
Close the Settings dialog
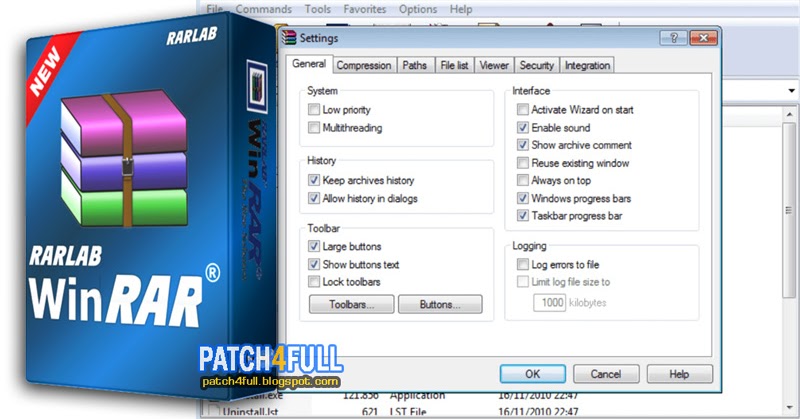tap(703, 38)
